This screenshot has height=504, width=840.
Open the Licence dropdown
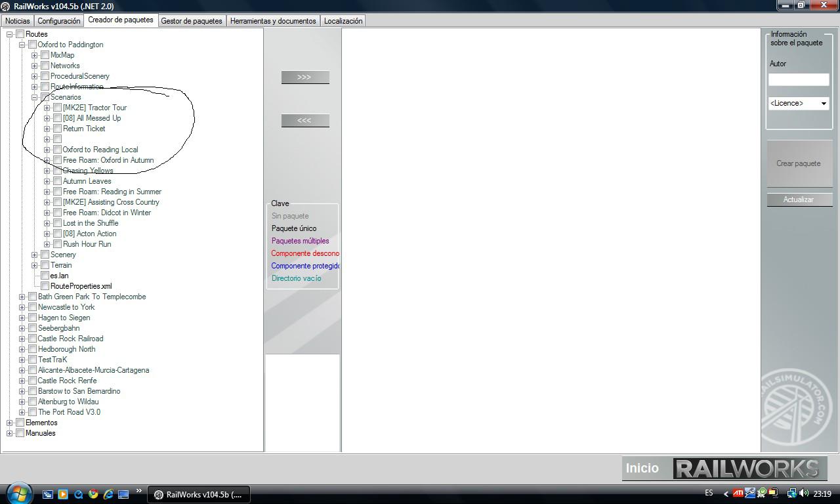[799, 104]
